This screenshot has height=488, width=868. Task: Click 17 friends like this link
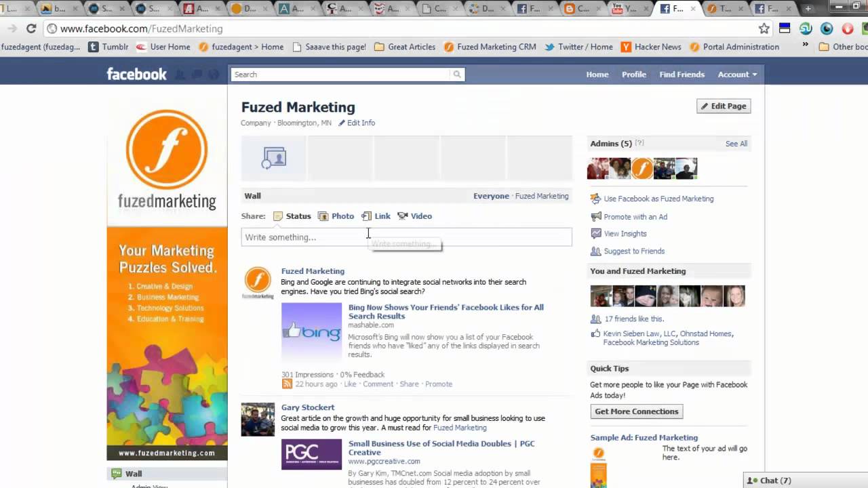(x=634, y=319)
